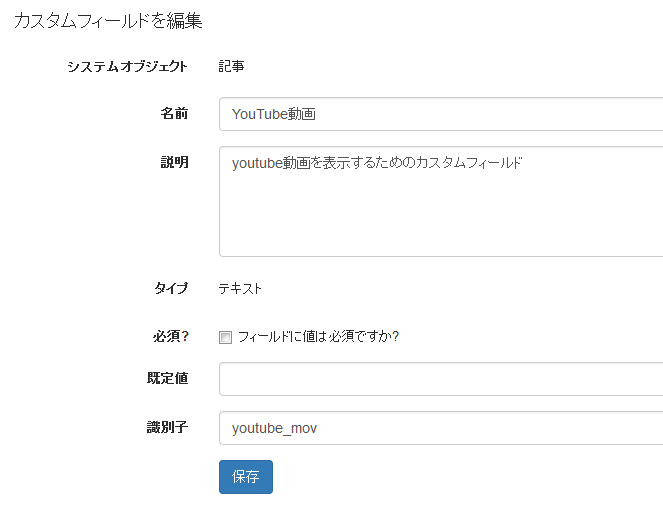Click the タイプ label
This screenshot has height=531, width=663.
coord(171,288)
